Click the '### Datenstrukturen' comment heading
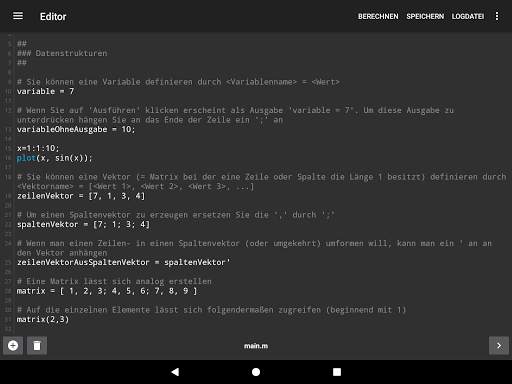Screen dimensions: 512x384 pos(62,53)
